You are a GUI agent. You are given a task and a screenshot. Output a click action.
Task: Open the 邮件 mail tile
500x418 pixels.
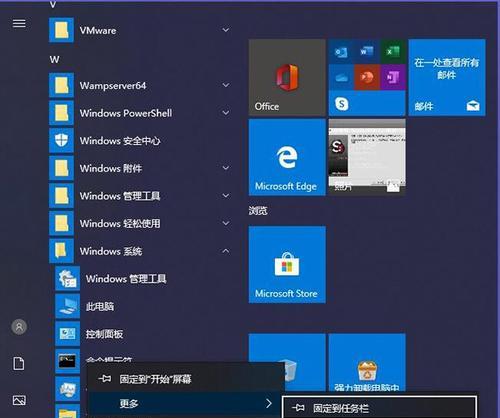(447, 77)
